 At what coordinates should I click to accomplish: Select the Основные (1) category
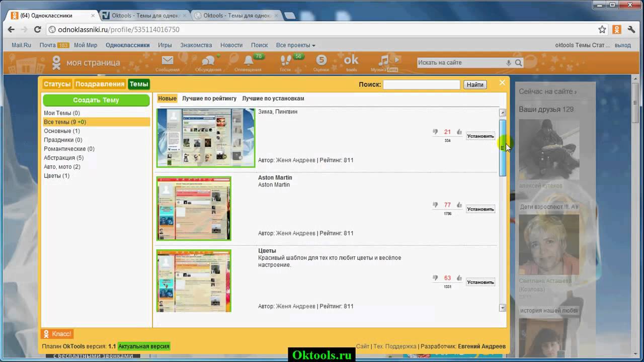(x=62, y=131)
